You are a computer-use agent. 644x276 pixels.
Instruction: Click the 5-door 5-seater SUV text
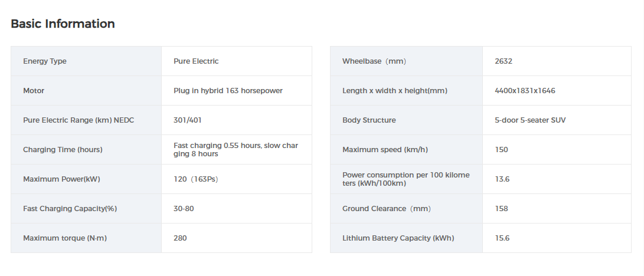pos(530,120)
